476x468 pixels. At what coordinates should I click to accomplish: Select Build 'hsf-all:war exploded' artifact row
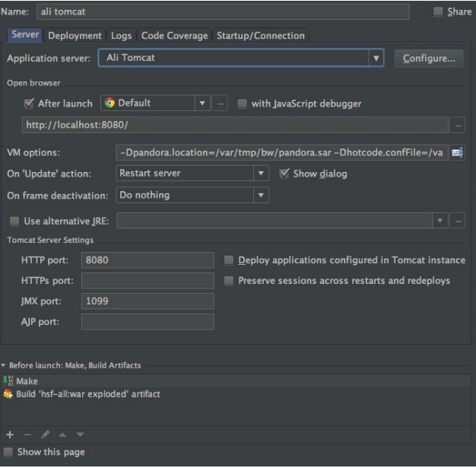click(236, 394)
